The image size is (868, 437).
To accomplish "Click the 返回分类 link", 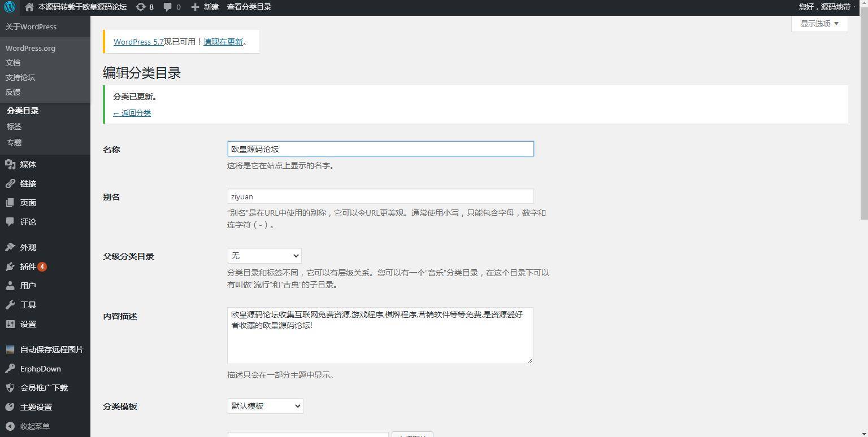I will (x=132, y=113).
